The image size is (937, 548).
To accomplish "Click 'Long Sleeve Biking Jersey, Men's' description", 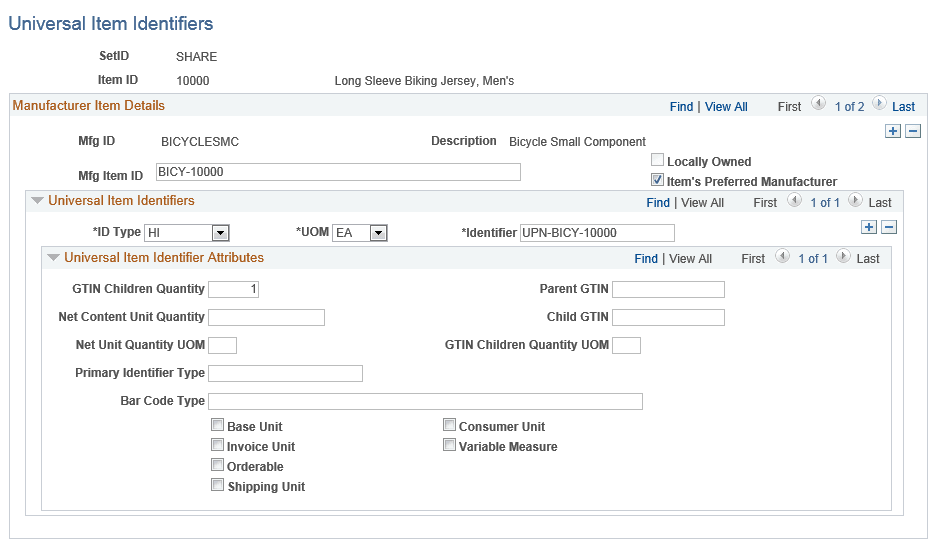I will click(x=424, y=81).
